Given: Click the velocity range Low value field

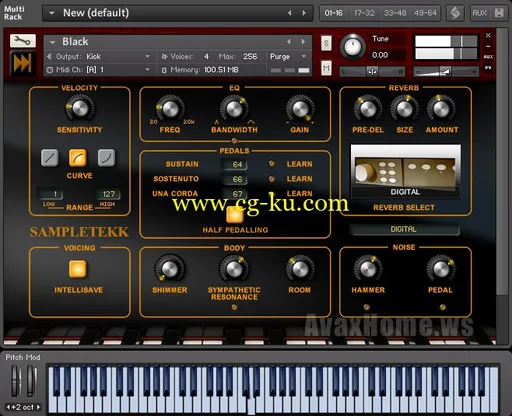Looking at the screenshot, I should [50, 194].
